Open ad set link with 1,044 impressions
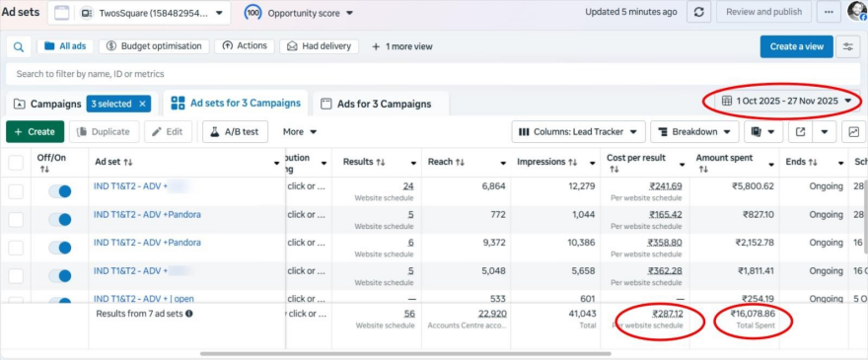 [147, 215]
